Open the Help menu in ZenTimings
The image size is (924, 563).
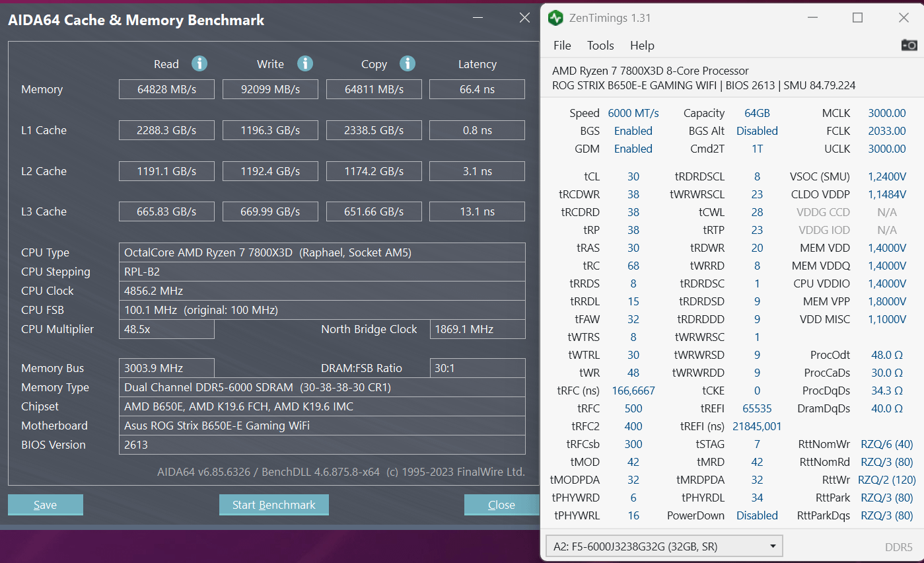point(642,46)
